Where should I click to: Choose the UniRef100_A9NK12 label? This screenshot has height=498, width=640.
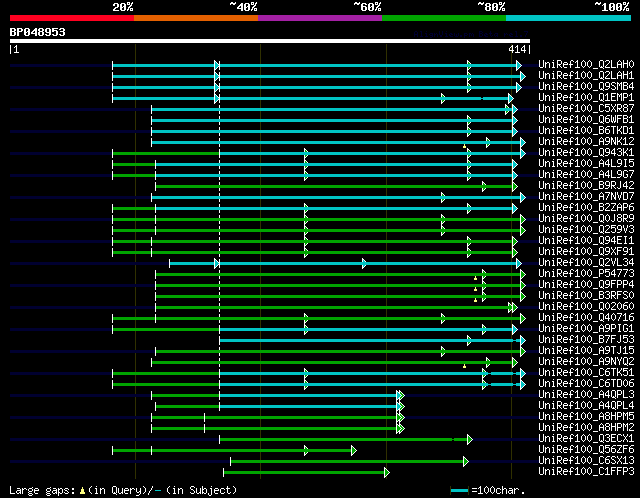point(586,142)
